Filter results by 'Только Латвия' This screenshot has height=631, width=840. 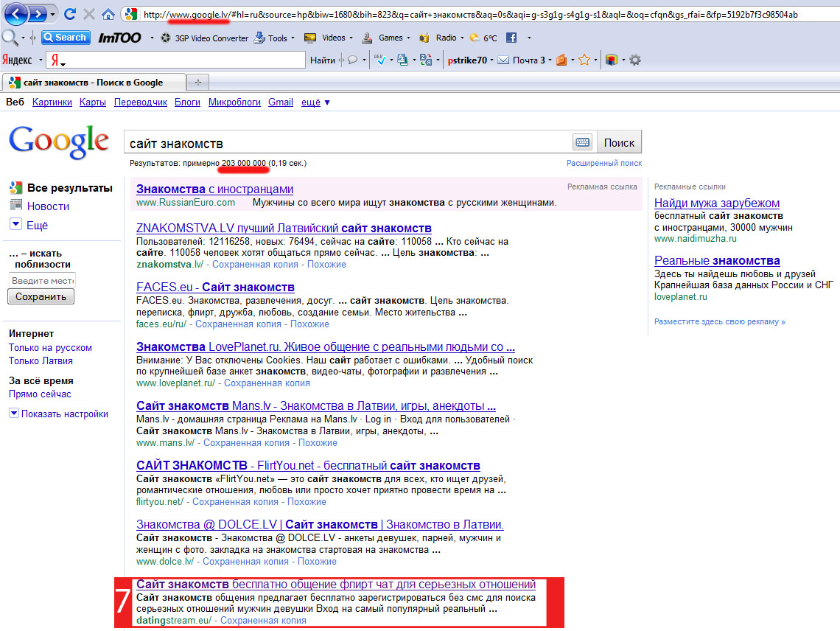tap(41, 360)
